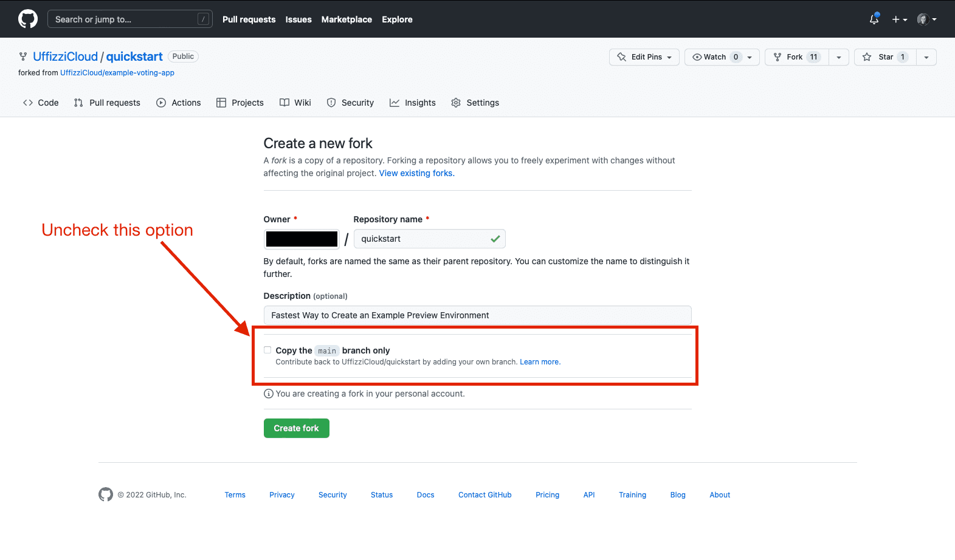The height and width of the screenshot is (560, 955).
Task: Open the Blog footer link
Action: 678,495
